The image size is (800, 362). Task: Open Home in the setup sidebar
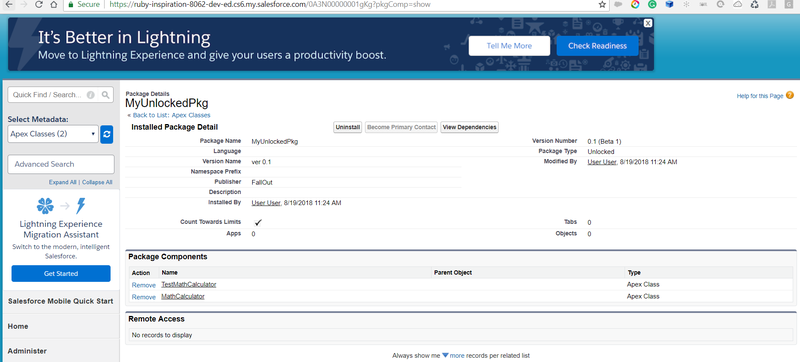click(x=18, y=326)
